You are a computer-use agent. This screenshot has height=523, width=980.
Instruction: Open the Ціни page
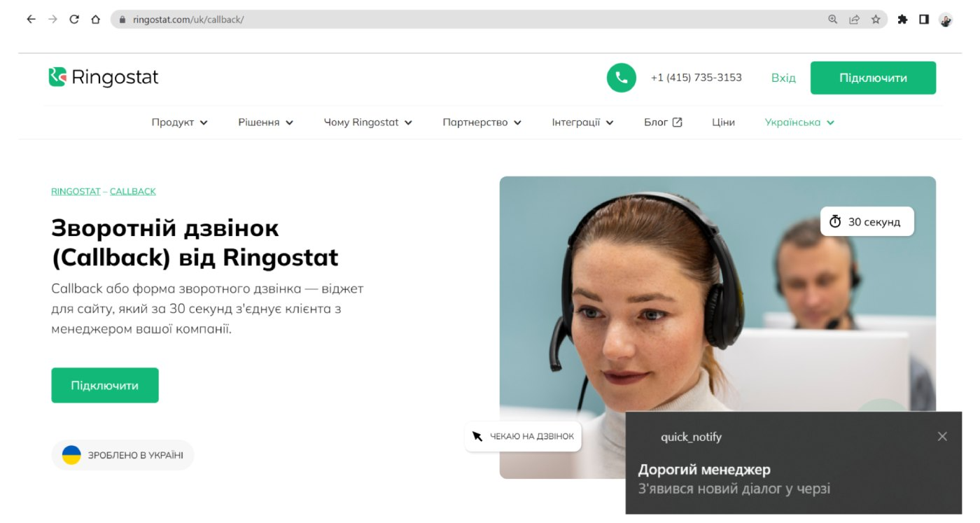tap(723, 123)
